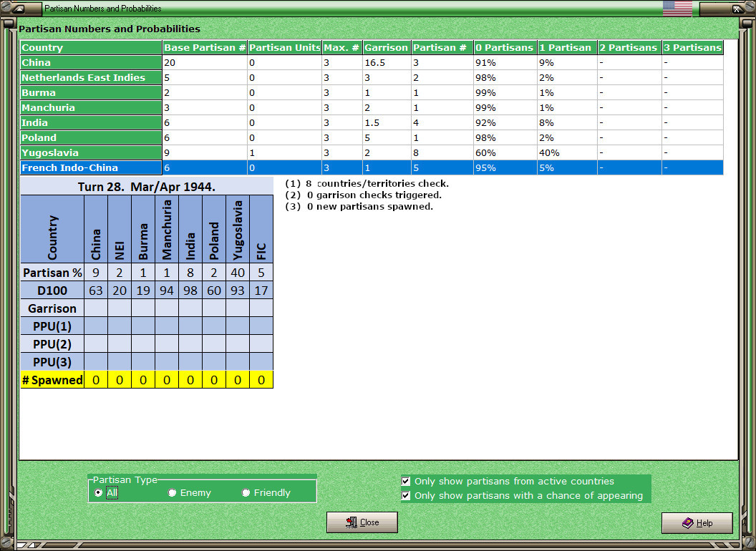Click the Yugoslavia column in turn table
The height and width of the screenshot is (551, 756).
pyautogui.click(x=237, y=230)
